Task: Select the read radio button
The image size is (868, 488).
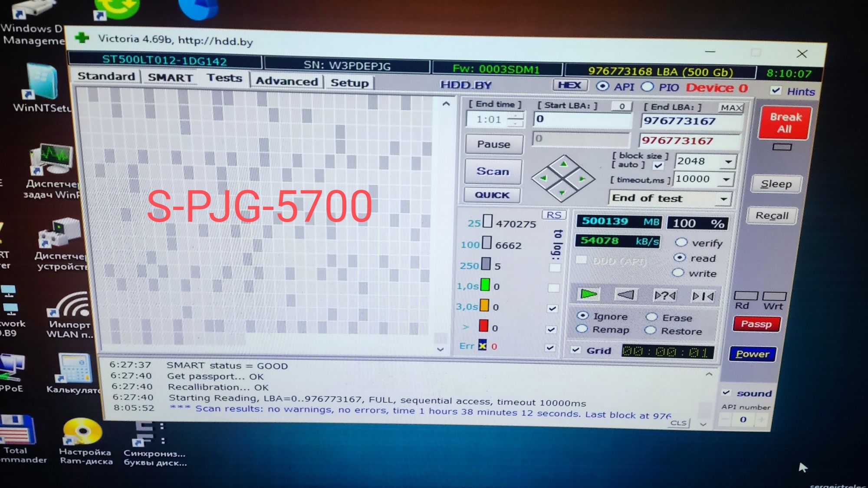Action: [x=679, y=257]
